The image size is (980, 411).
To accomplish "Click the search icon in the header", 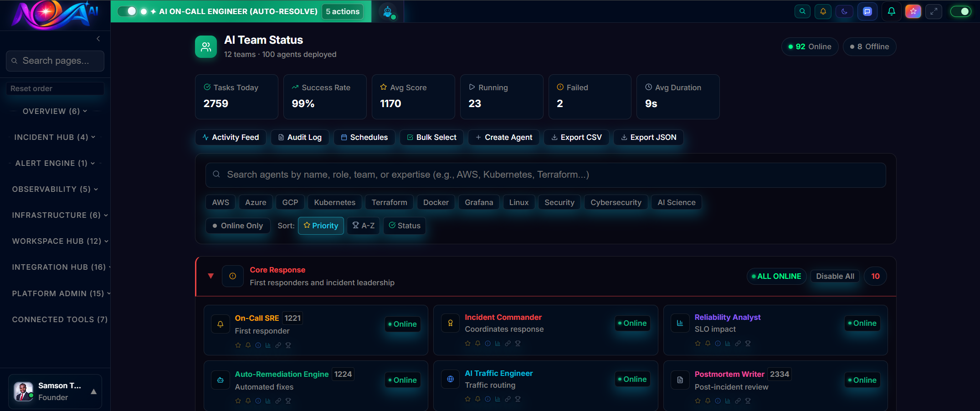I will (x=802, y=11).
